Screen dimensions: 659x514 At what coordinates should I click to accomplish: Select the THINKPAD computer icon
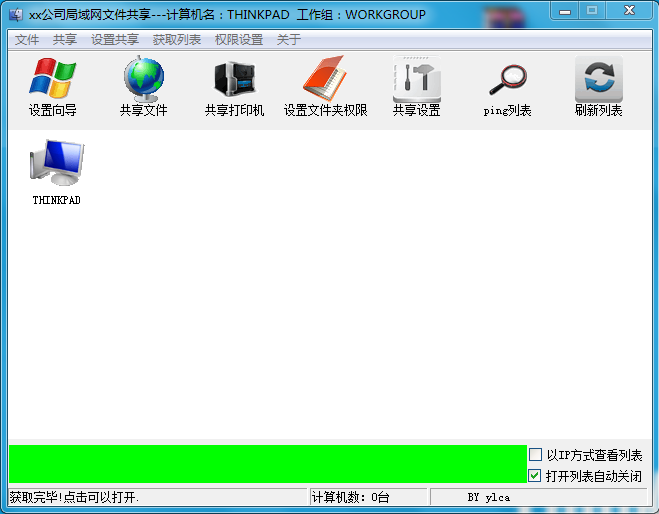click(56, 171)
